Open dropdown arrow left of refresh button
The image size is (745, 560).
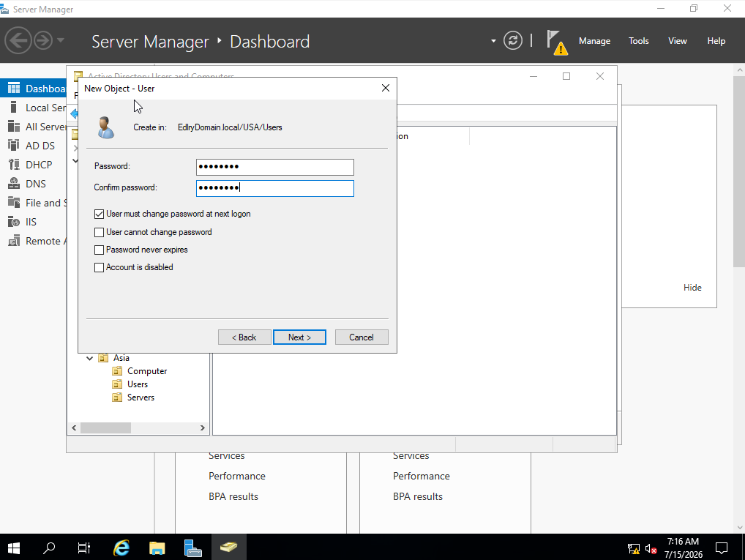[493, 41]
